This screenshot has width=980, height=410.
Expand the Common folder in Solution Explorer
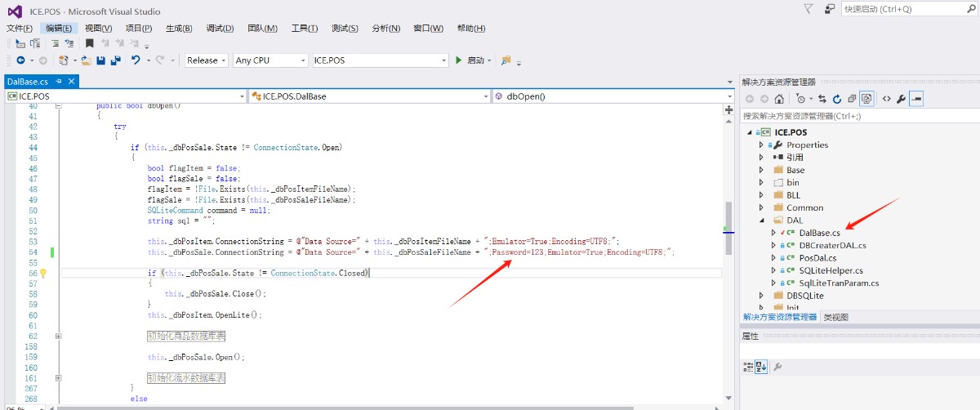pyautogui.click(x=761, y=207)
